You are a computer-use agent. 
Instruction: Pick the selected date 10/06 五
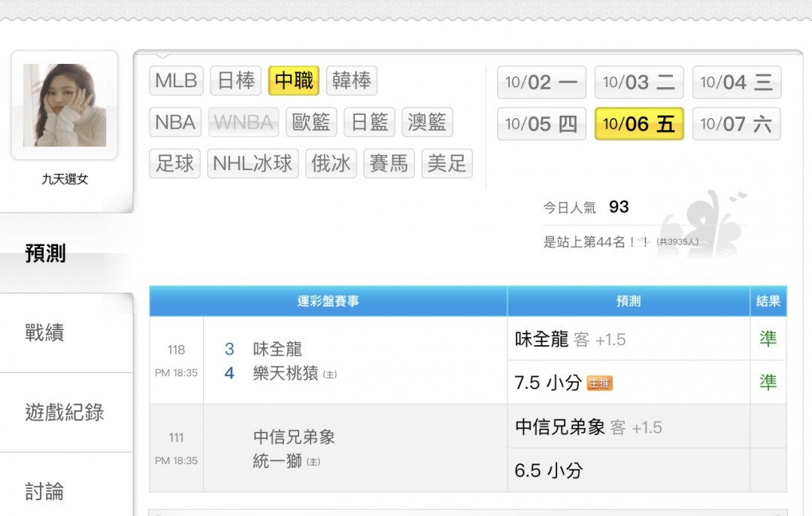coord(639,124)
